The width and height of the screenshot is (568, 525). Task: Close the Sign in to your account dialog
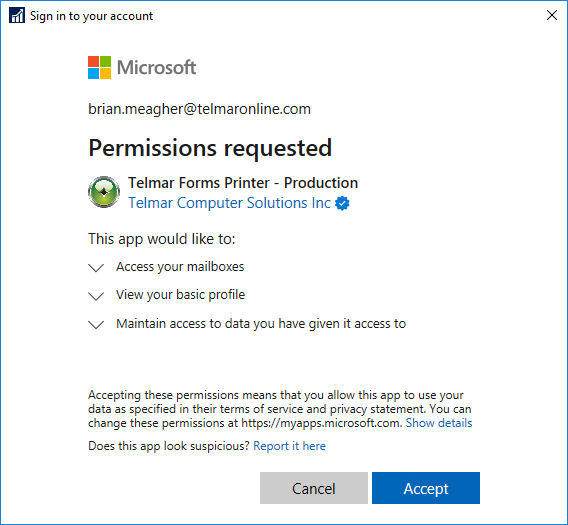point(552,15)
